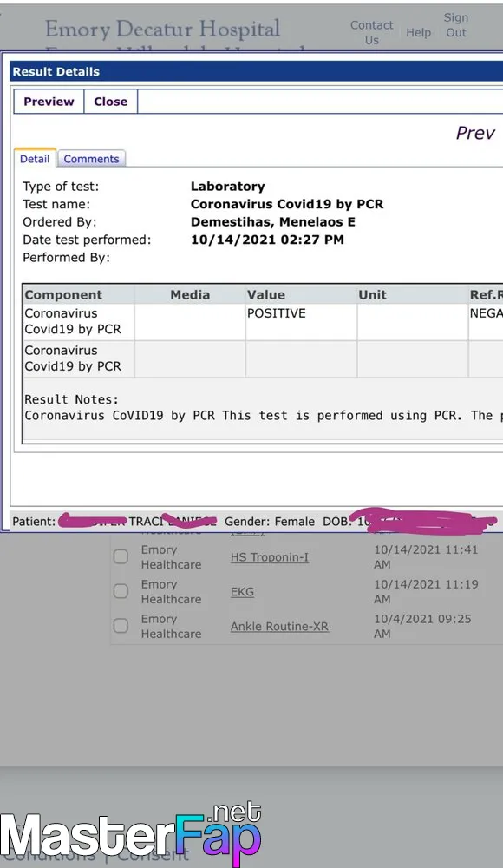The width and height of the screenshot is (503, 868).
Task: Open the HS Troponin-I result link
Action: tap(270, 557)
